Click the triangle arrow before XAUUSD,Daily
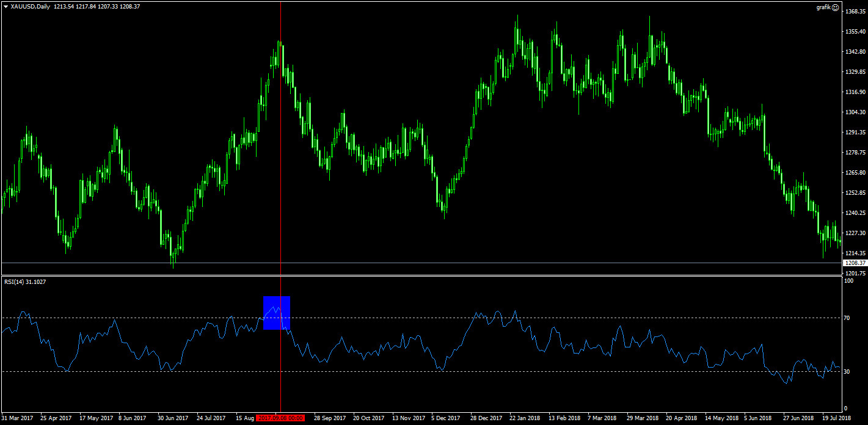Image resolution: width=868 pixels, height=425 pixels. pos(5,7)
